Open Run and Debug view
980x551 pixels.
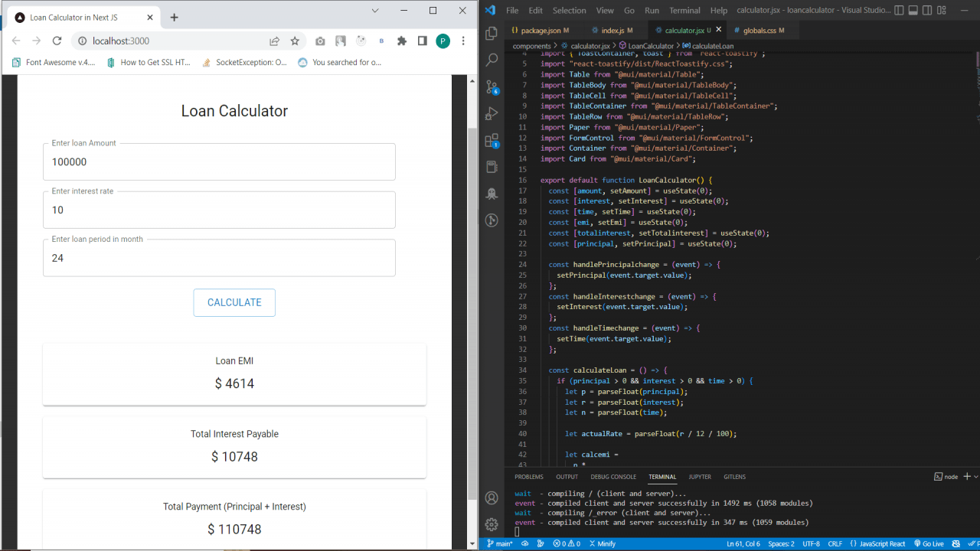[492, 114]
